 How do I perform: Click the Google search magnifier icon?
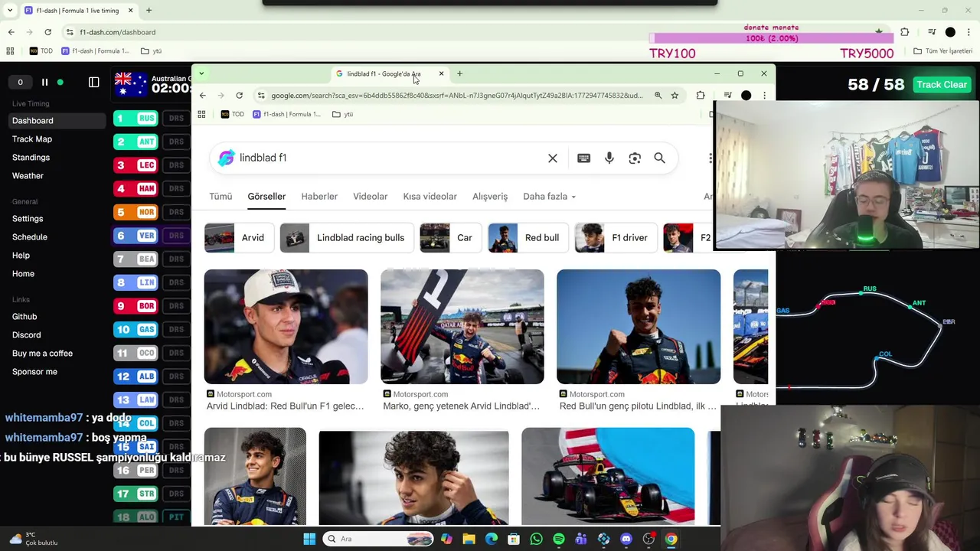pyautogui.click(x=659, y=158)
